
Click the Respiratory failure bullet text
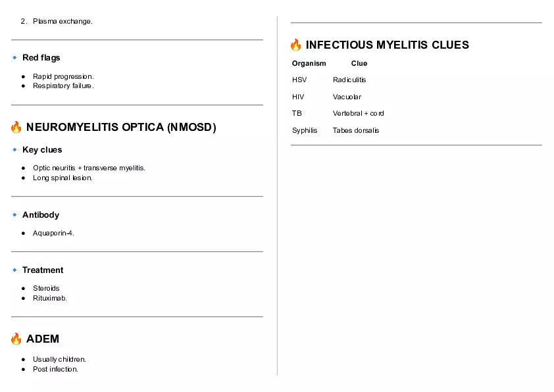pyautogui.click(x=63, y=86)
